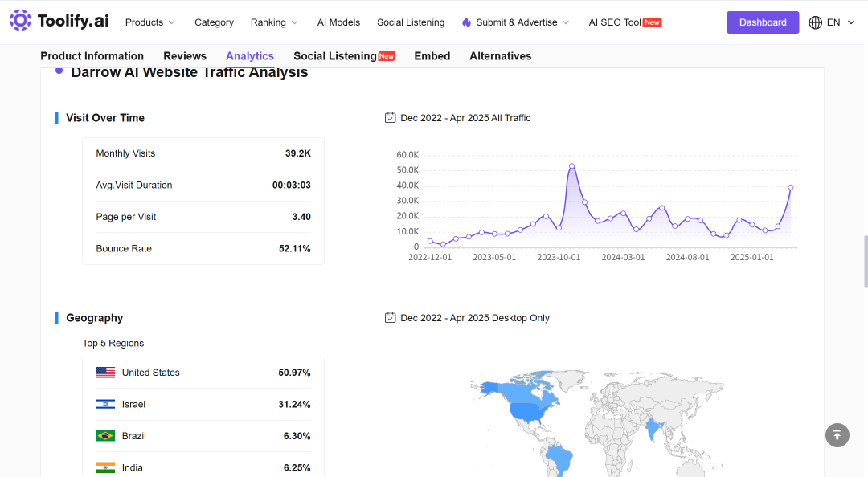
Task: Click the Israel percentage 31.24%
Action: tap(294, 405)
